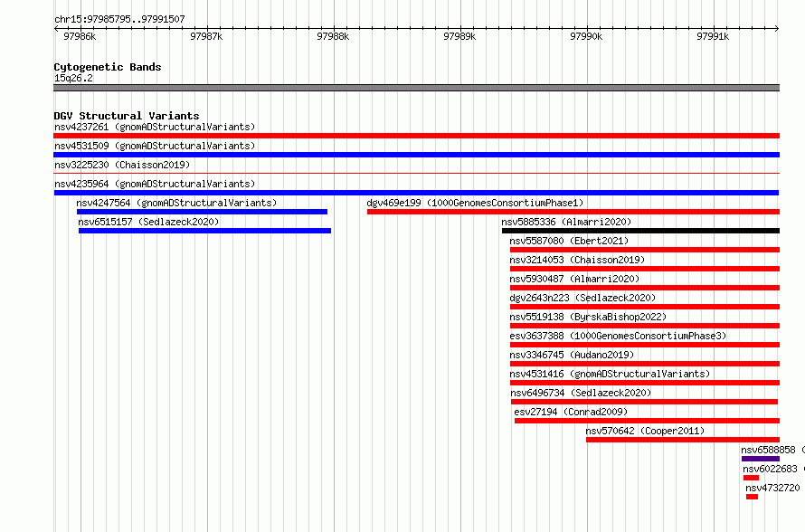The width and height of the screenshot is (805, 532).
Task: Open nsv5885336 (Almarri2020) label
Action: pyautogui.click(x=566, y=222)
